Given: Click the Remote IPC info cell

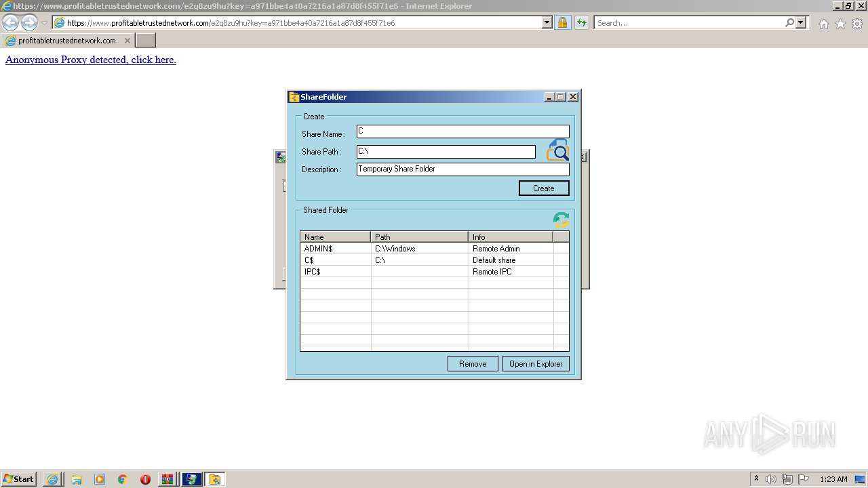Looking at the screenshot, I should click(492, 272).
